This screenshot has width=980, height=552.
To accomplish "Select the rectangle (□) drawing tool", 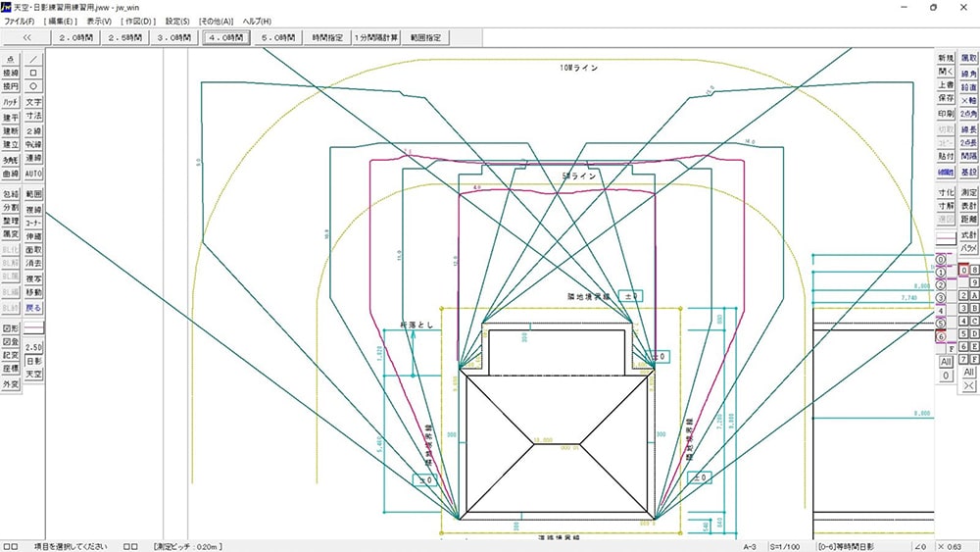I will [x=33, y=73].
